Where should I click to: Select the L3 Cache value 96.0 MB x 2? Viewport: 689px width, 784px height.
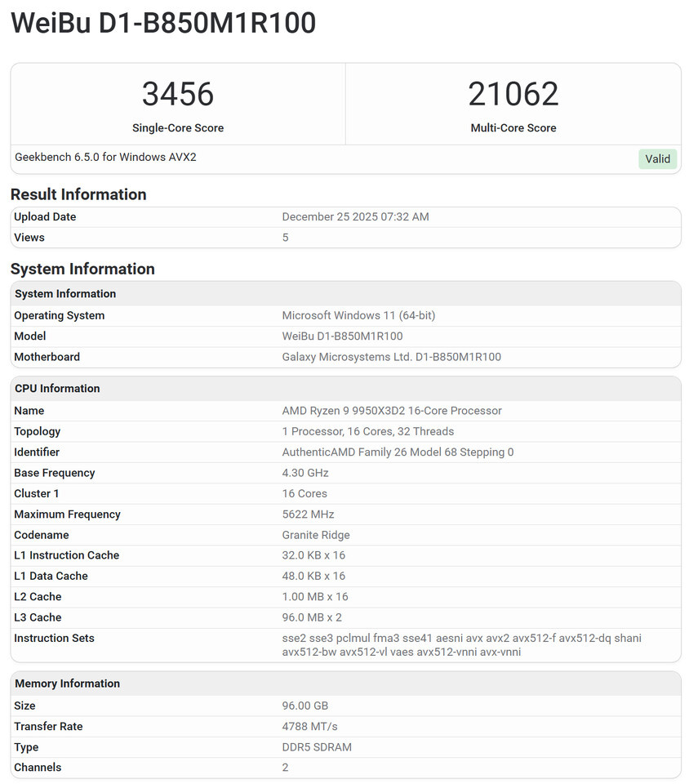[x=313, y=617]
